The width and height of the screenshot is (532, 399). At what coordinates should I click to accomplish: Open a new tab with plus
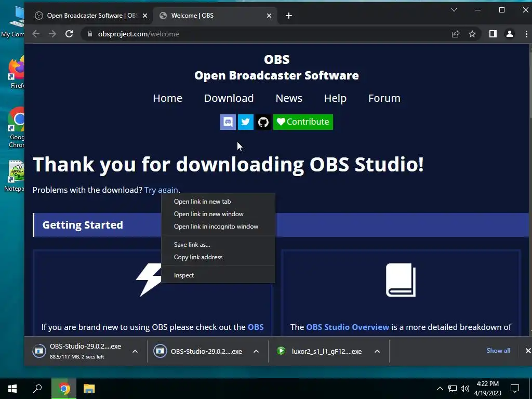[x=289, y=16]
